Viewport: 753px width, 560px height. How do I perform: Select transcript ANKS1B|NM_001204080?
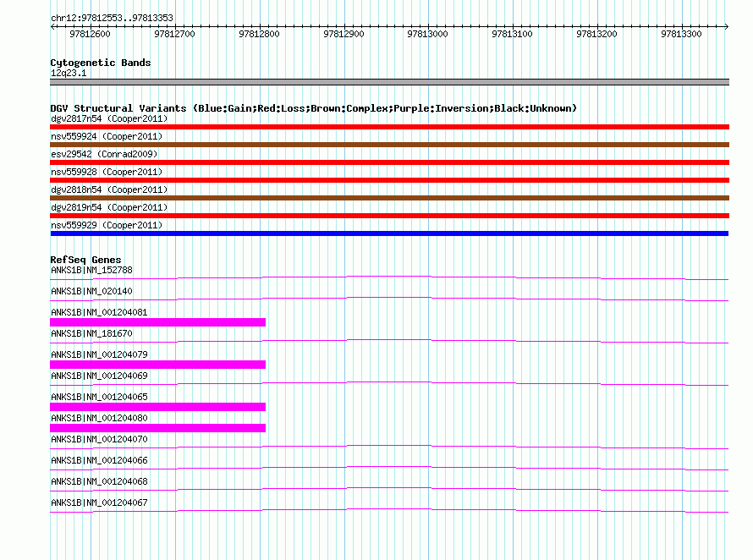[x=99, y=418]
